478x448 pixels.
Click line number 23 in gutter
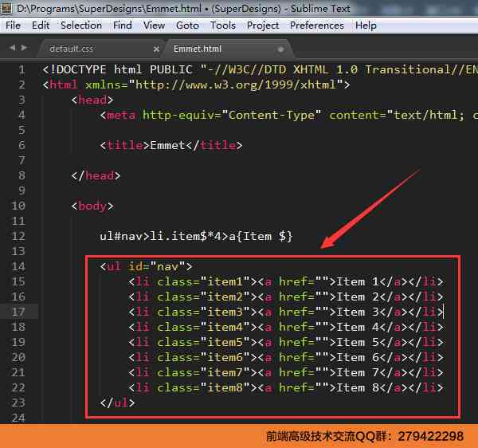tap(18, 403)
